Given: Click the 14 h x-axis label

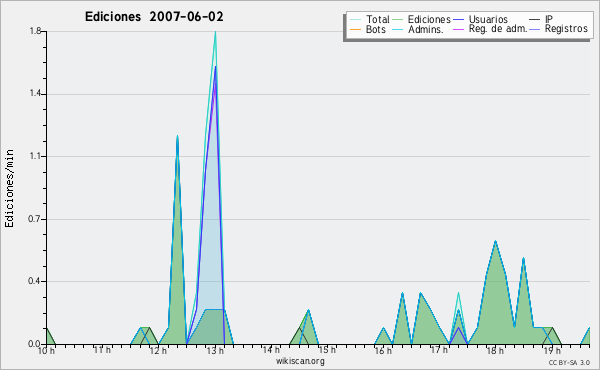Looking at the screenshot, I should 271,349.
